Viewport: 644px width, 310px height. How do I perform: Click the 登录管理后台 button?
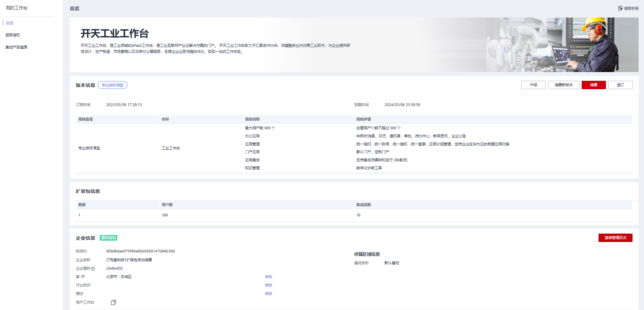615,238
